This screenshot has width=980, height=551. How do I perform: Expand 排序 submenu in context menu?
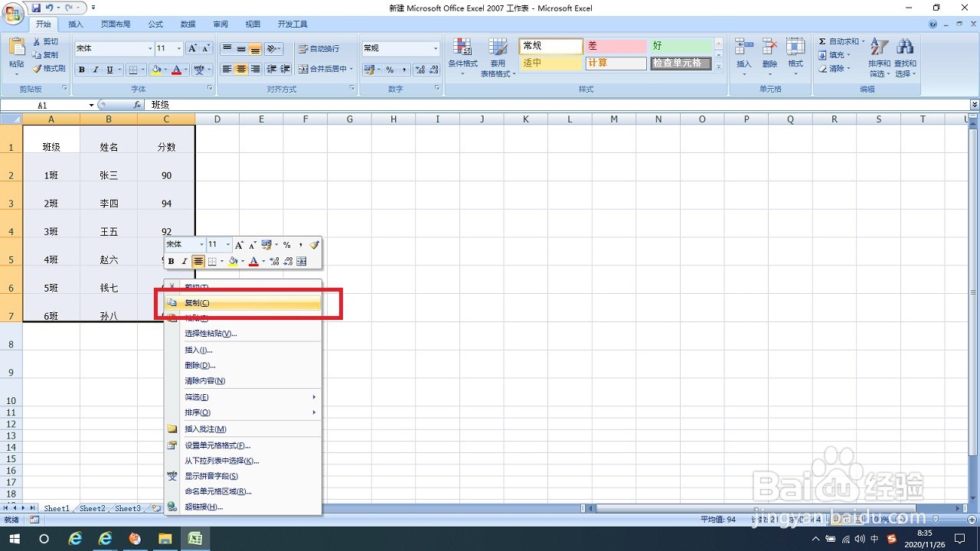point(243,413)
